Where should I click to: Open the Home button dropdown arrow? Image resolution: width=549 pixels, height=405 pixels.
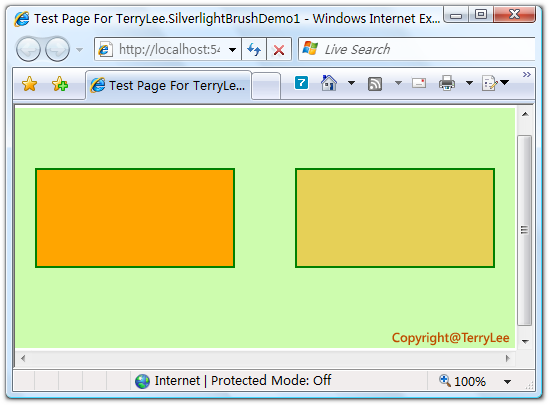click(x=351, y=83)
